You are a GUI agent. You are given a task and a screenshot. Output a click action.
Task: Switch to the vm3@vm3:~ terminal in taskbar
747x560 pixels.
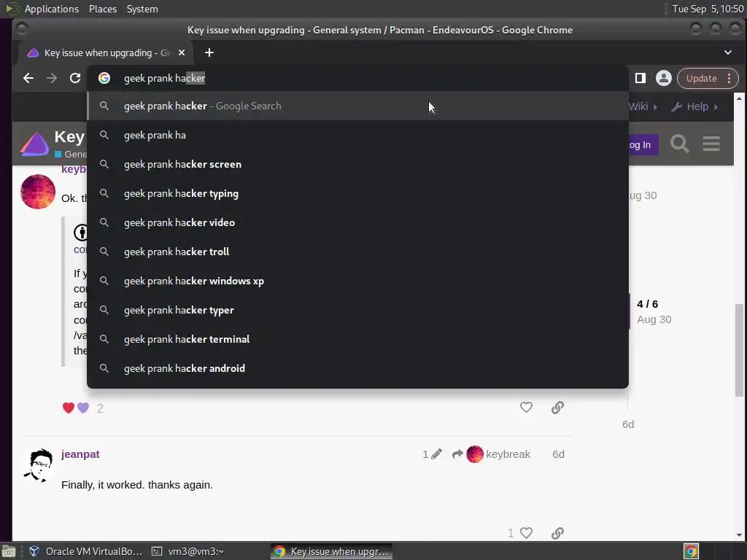[187, 551]
